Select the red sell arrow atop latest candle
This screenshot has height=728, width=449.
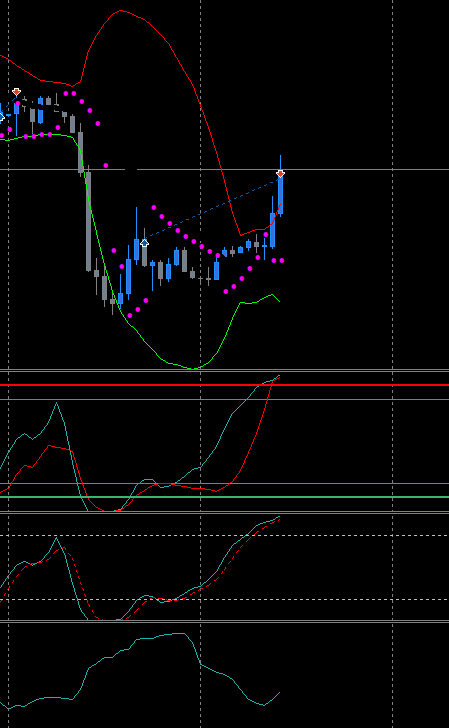coord(280,174)
